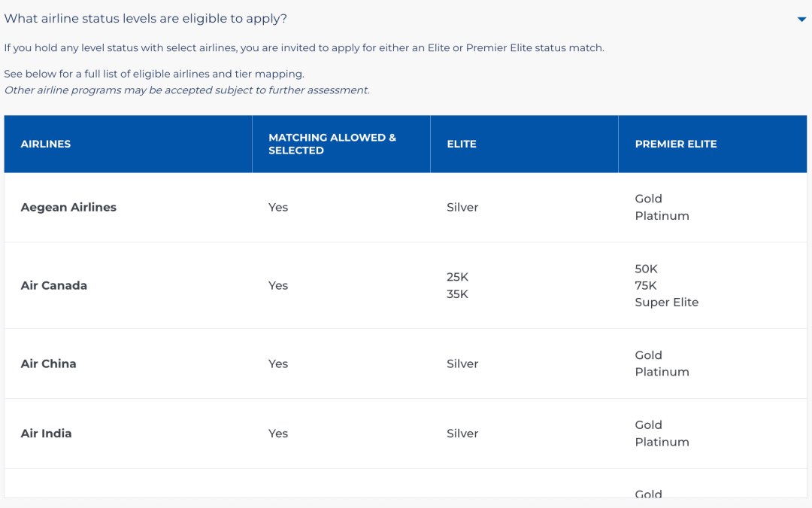Click 75K in the Air Canada row
Image resolution: width=812 pixels, height=508 pixels.
646,286
